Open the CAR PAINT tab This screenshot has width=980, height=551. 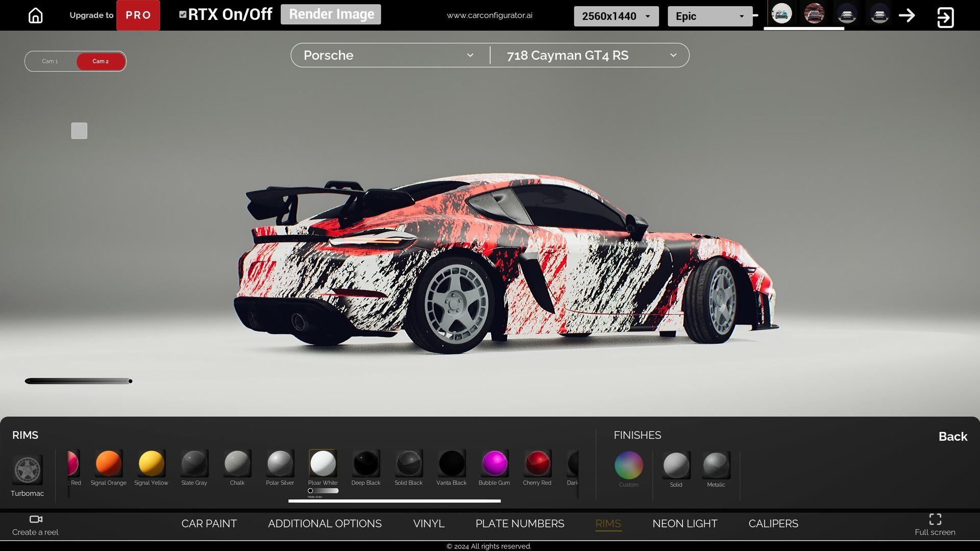click(x=209, y=523)
